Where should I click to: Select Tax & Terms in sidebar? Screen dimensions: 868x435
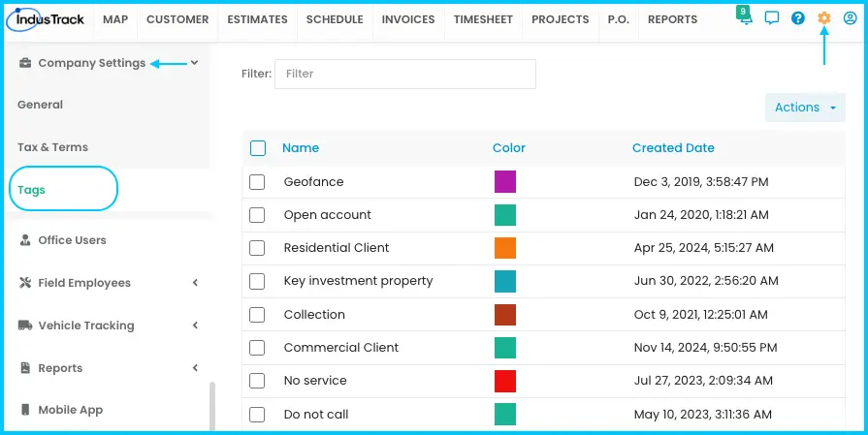pyautogui.click(x=52, y=147)
